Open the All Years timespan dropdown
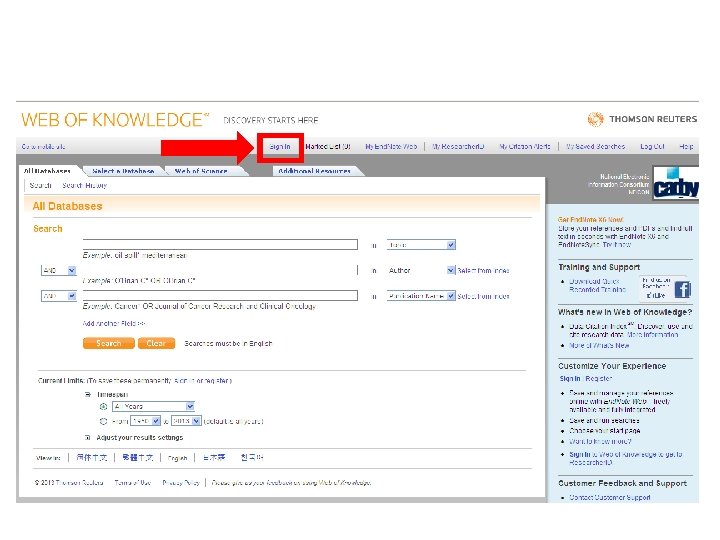 (153, 406)
